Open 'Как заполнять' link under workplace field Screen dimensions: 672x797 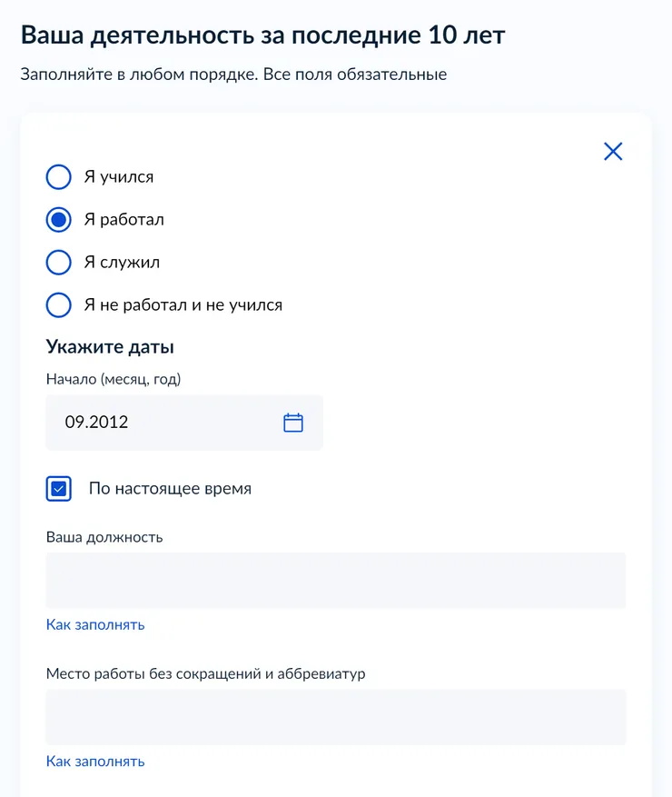click(x=95, y=762)
